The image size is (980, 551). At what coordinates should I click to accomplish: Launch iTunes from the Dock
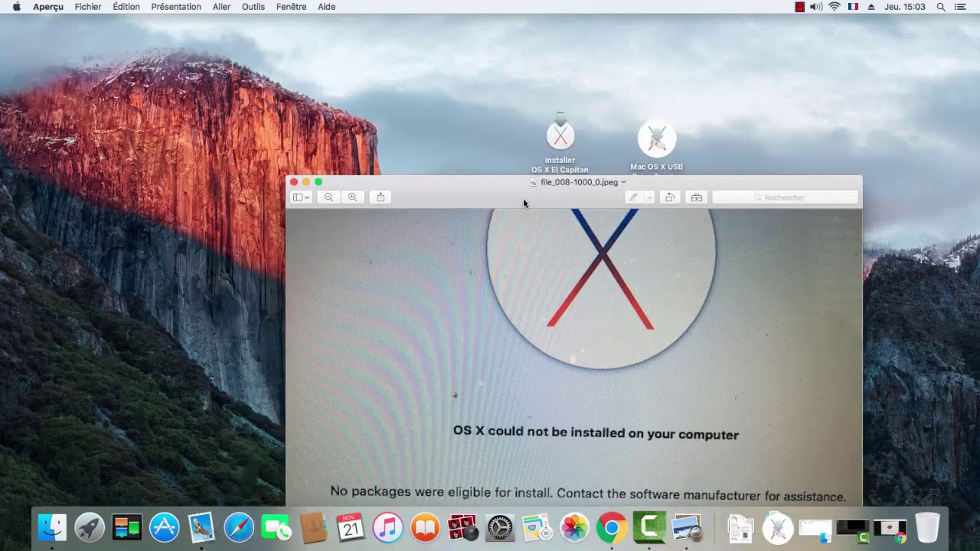pos(387,527)
